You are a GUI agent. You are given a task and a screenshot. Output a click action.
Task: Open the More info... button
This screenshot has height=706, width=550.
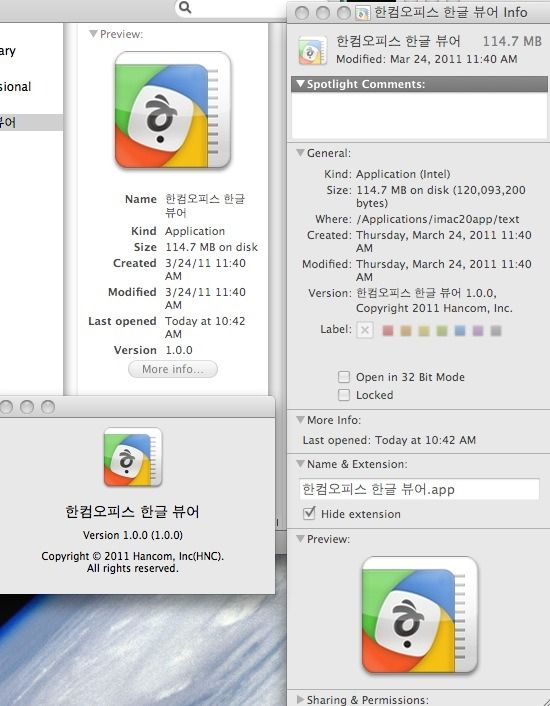[x=173, y=369]
